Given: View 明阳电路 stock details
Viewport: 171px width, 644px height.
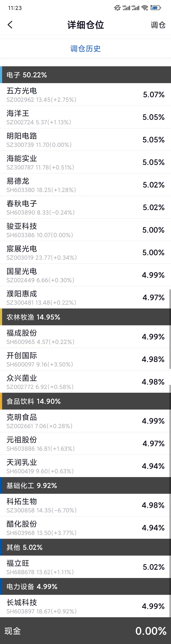Looking at the screenshot, I should tap(85, 139).
